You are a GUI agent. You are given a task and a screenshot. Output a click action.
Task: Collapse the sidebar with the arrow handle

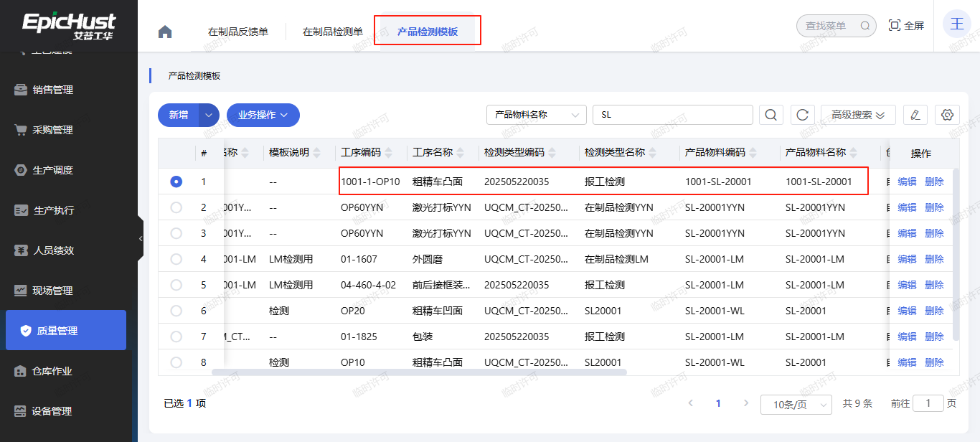click(x=141, y=238)
